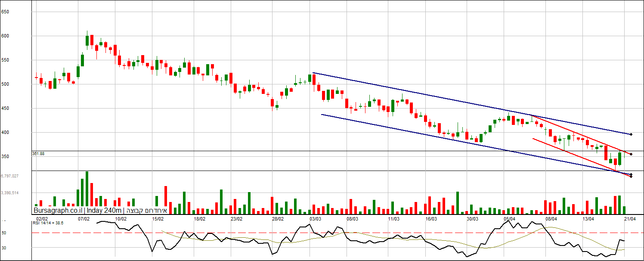The width and height of the screenshot is (644, 261).
Task: Click the 350 price axis label
Action: click(x=5, y=157)
